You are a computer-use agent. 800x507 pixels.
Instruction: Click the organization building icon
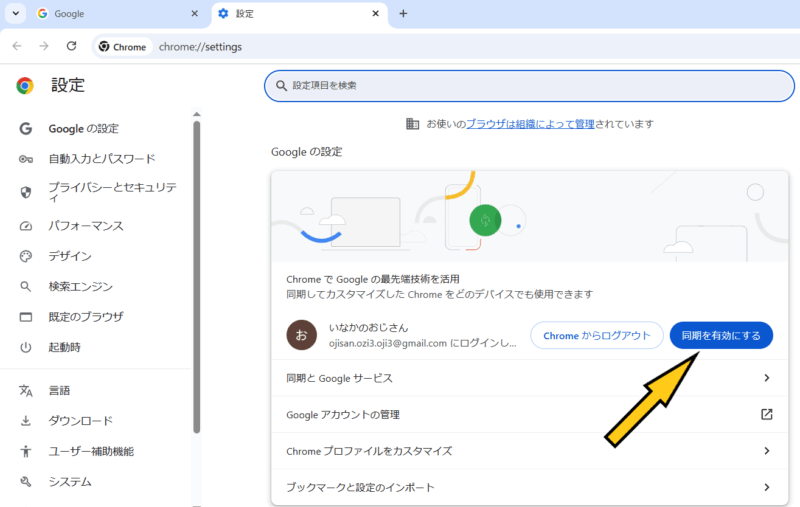(x=412, y=123)
